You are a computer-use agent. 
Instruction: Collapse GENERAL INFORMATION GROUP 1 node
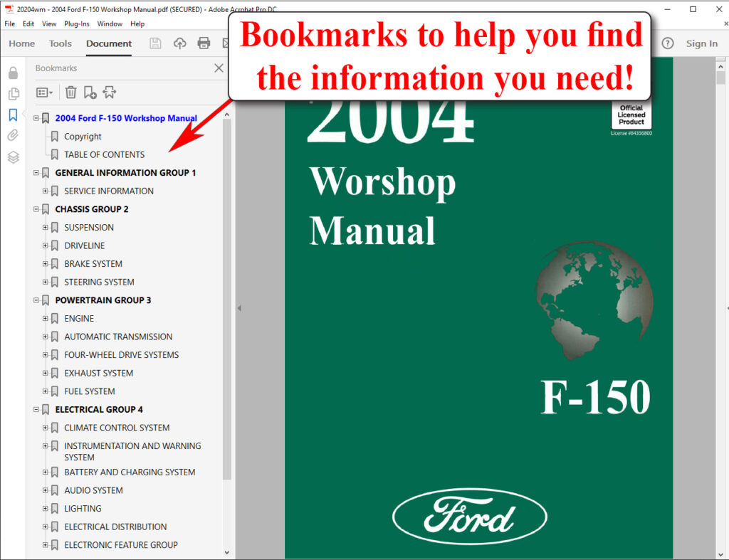tap(36, 172)
